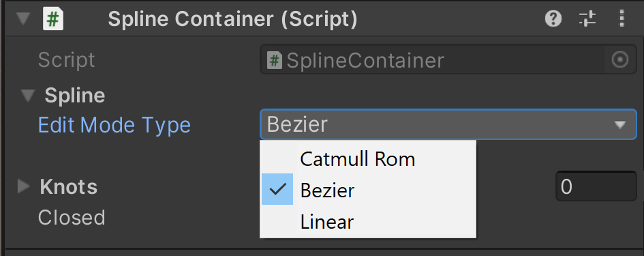Collapse the Spline foldout triangle
The width and height of the screenshot is (644, 256).
[x=28, y=96]
